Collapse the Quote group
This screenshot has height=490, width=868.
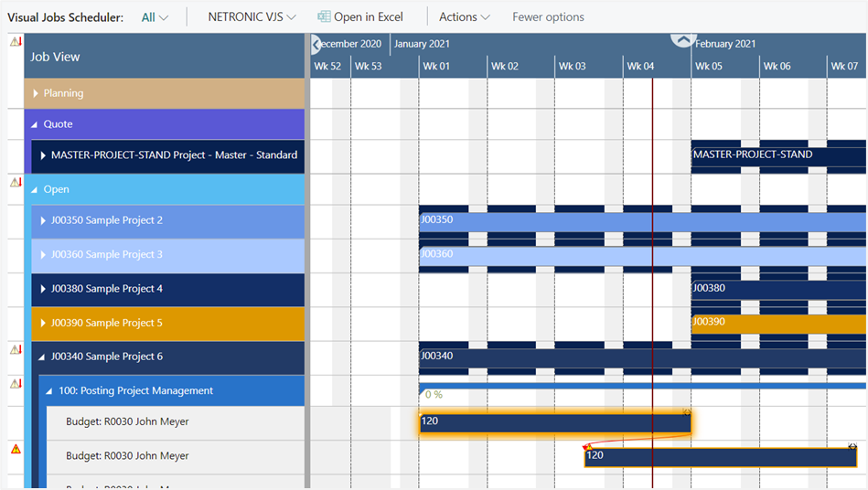[36, 124]
